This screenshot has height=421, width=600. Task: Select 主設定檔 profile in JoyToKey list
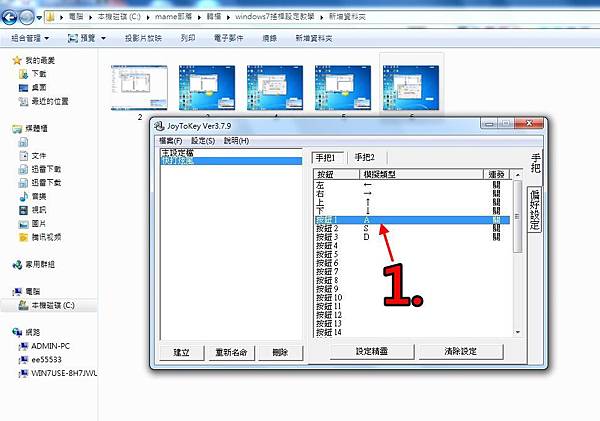tap(231, 153)
